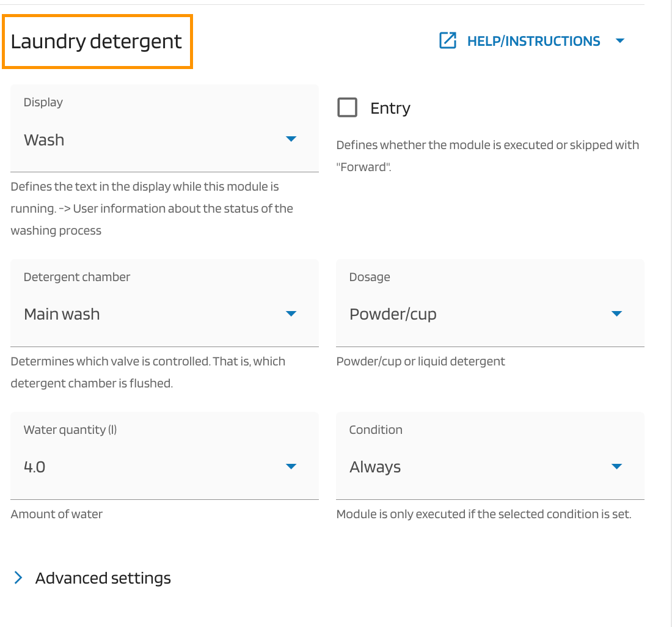
Task: Open the Water quantity field showing 4.0
Action: click(x=153, y=467)
